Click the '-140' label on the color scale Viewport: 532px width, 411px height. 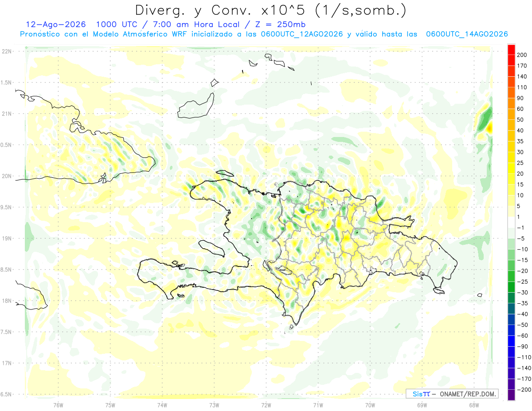525,368
